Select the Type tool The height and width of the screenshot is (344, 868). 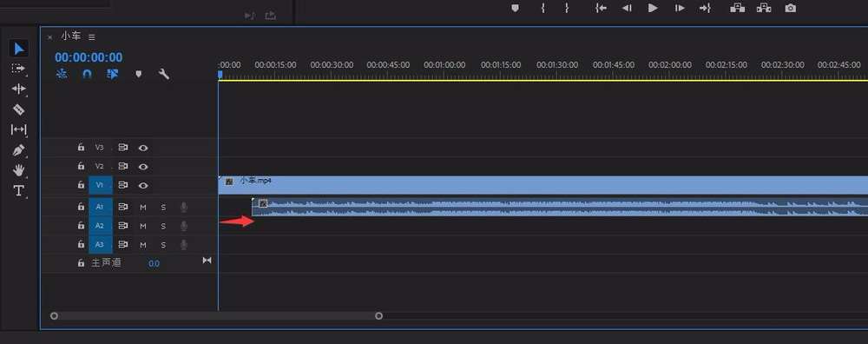coord(18,191)
